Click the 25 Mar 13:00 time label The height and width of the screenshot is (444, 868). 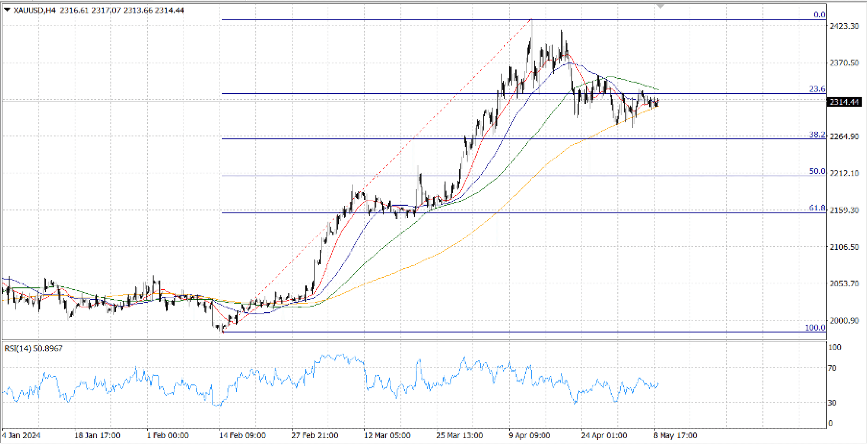pyautogui.click(x=460, y=435)
